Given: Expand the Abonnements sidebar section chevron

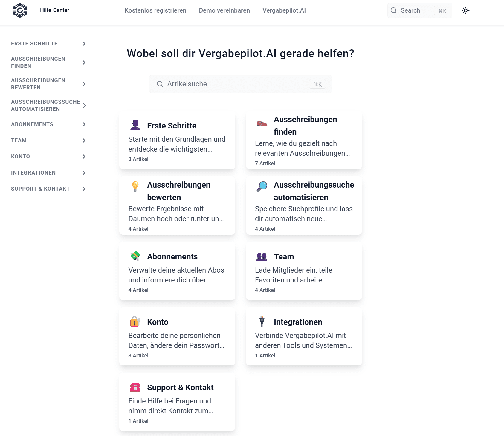Looking at the screenshot, I should coord(84,124).
